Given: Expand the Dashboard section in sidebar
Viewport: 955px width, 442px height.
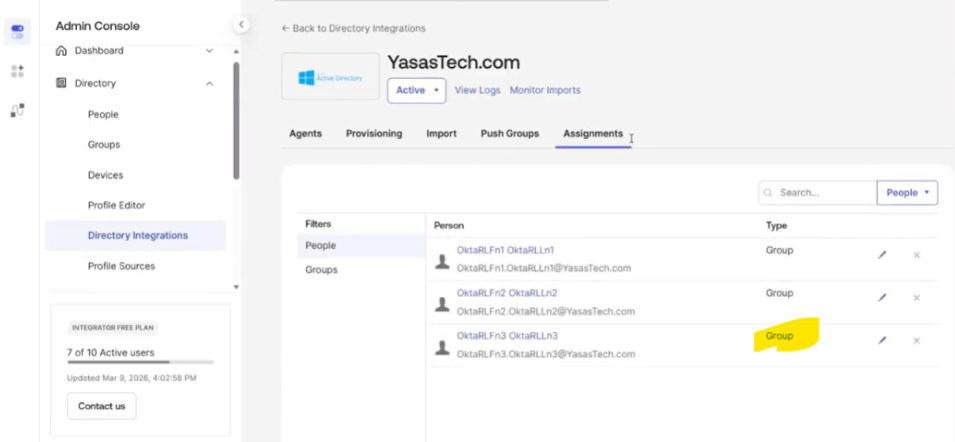Looking at the screenshot, I should [209, 51].
